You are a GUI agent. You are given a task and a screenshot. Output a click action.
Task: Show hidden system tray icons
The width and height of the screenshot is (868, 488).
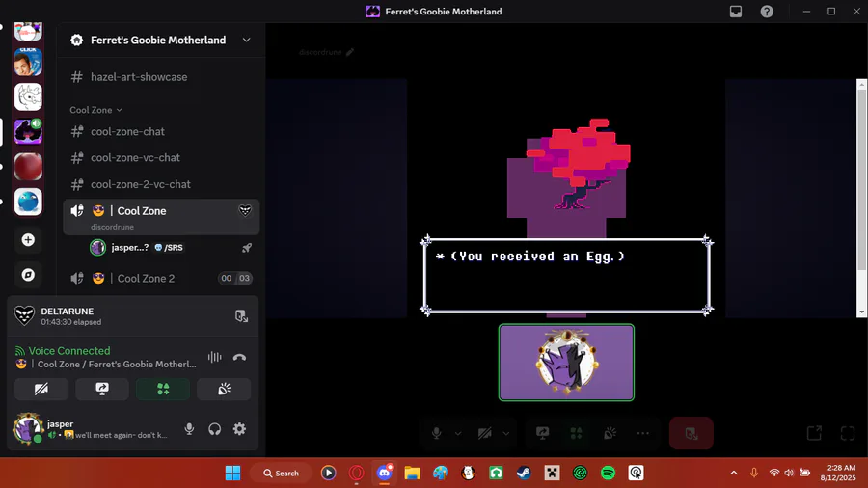pyautogui.click(x=734, y=474)
